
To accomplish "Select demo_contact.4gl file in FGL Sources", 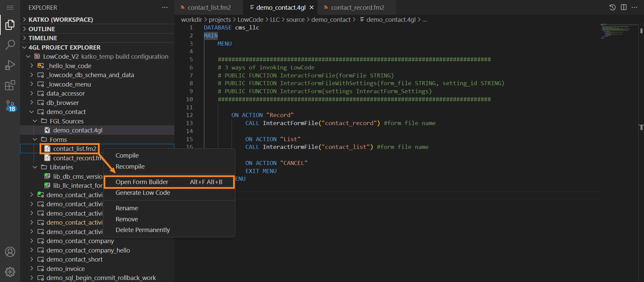I will [x=77, y=130].
